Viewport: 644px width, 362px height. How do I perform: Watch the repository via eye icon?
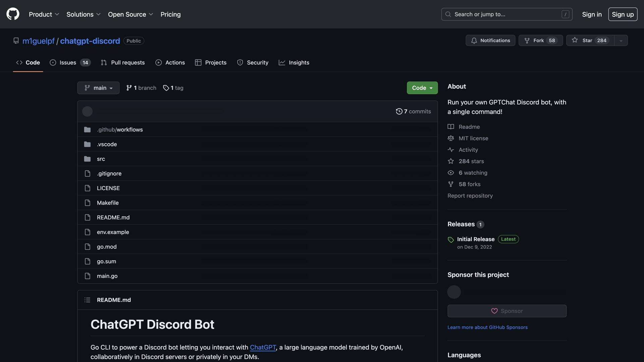tap(450, 173)
